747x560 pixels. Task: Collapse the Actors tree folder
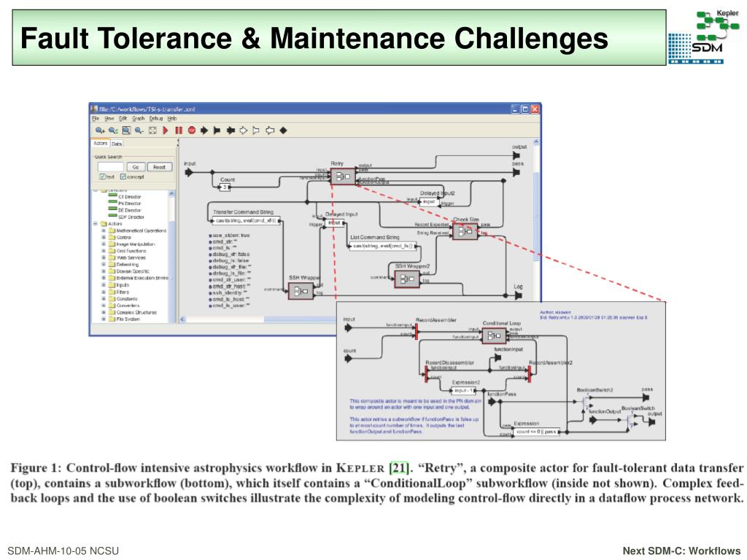tap(96, 224)
